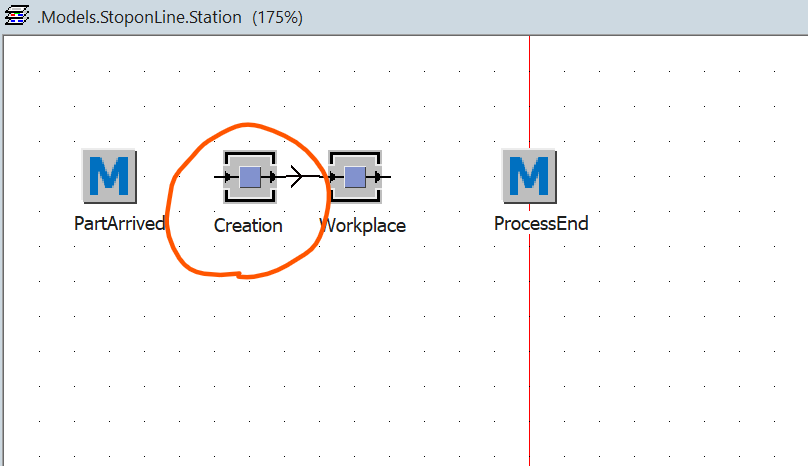Click the PartArrived label

119,224
